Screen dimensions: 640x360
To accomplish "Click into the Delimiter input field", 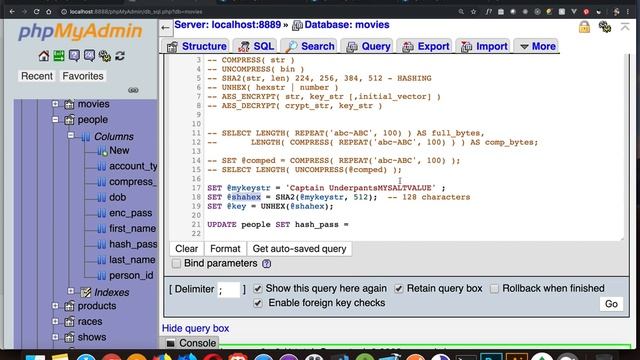I will (x=229, y=290).
